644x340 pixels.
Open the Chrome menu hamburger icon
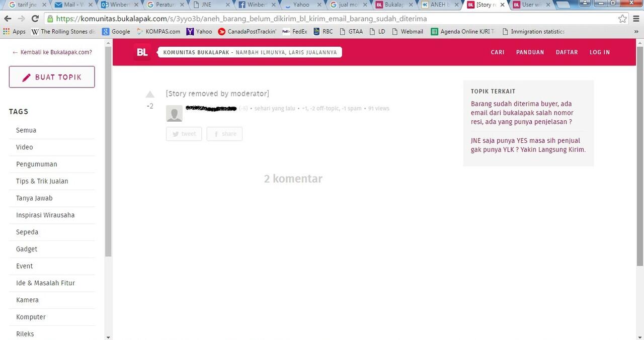636,19
